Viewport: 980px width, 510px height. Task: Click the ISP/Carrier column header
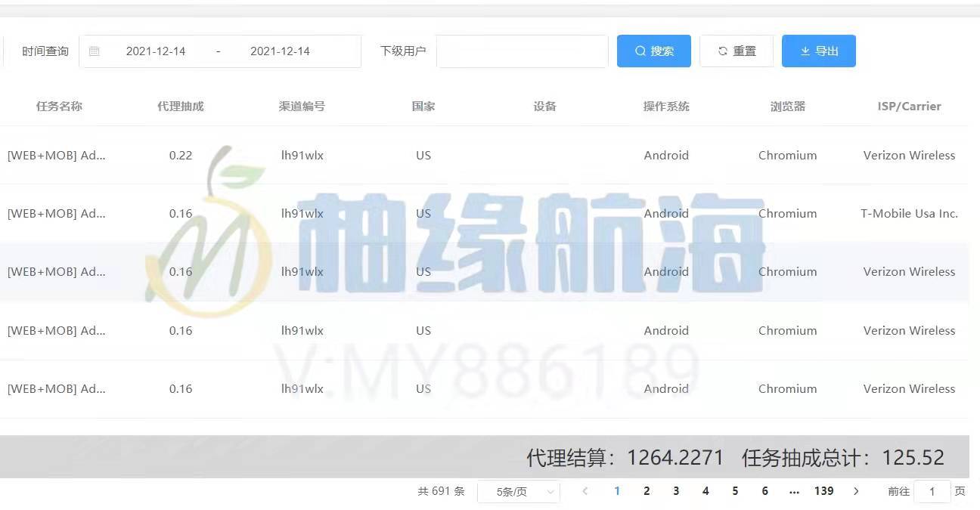(x=909, y=106)
